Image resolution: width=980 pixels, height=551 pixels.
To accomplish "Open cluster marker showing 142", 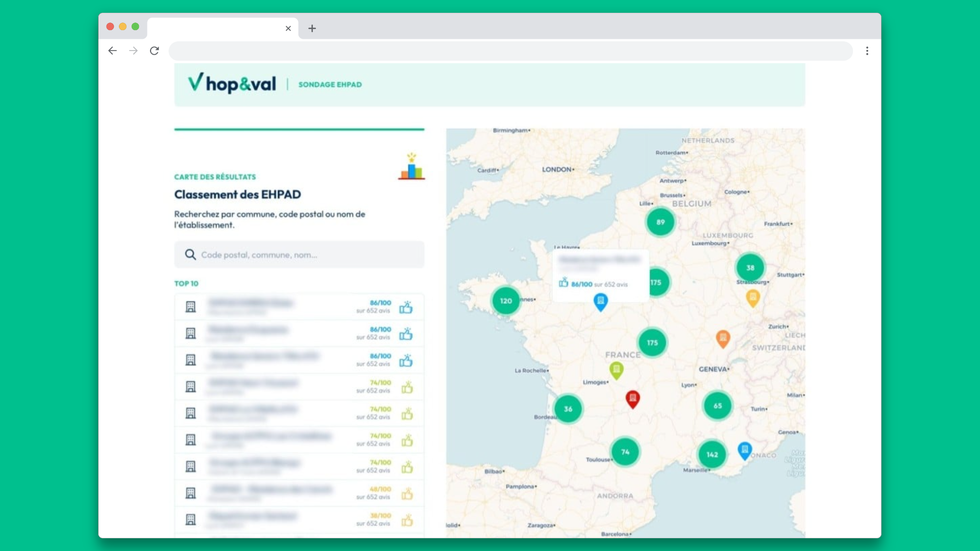I will tap(712, 455).
